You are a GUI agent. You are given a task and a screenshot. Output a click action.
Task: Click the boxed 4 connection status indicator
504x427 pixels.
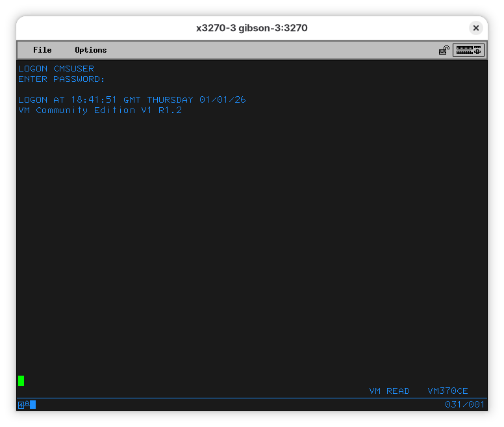pos(21,405)
